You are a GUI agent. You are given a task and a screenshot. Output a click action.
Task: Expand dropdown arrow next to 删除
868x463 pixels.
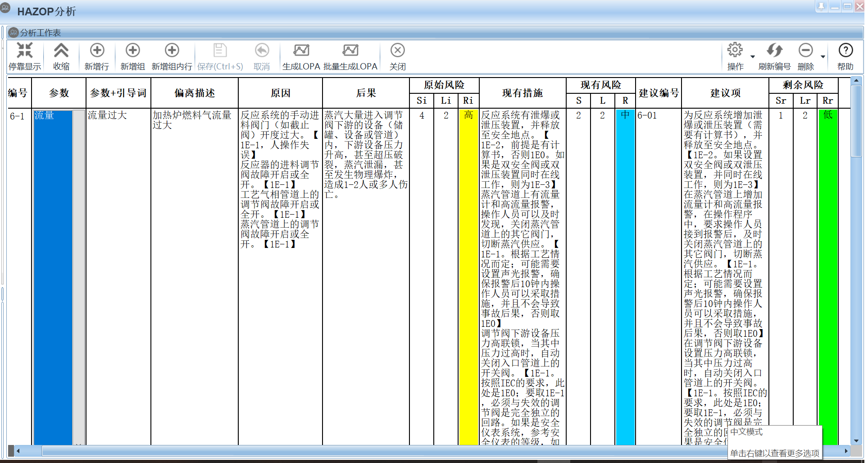coord(823,57)
